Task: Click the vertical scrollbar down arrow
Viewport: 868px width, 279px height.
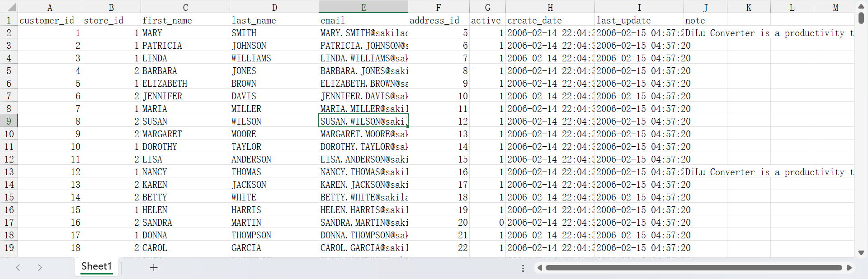Action: pyautogui.click(x=861, y=253)
